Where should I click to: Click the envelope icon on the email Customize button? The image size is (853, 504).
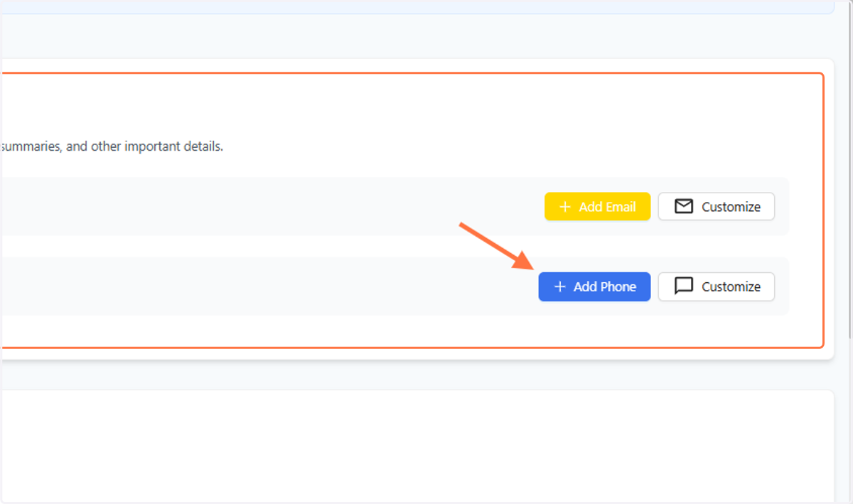coord(683,207)
